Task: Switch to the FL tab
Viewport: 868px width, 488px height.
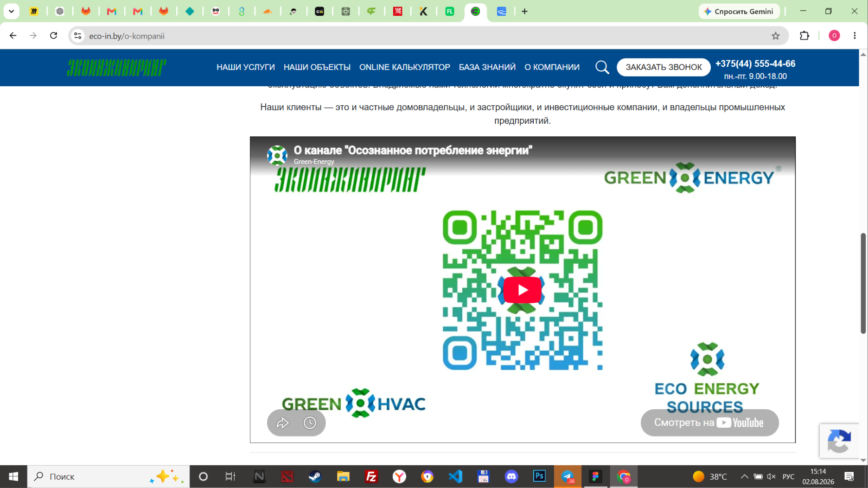Action: coord(450,12)
